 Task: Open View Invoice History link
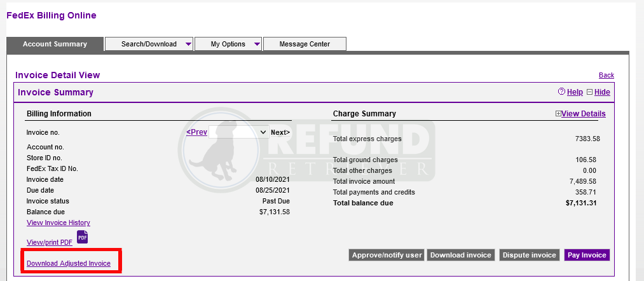tap(58, 223)
